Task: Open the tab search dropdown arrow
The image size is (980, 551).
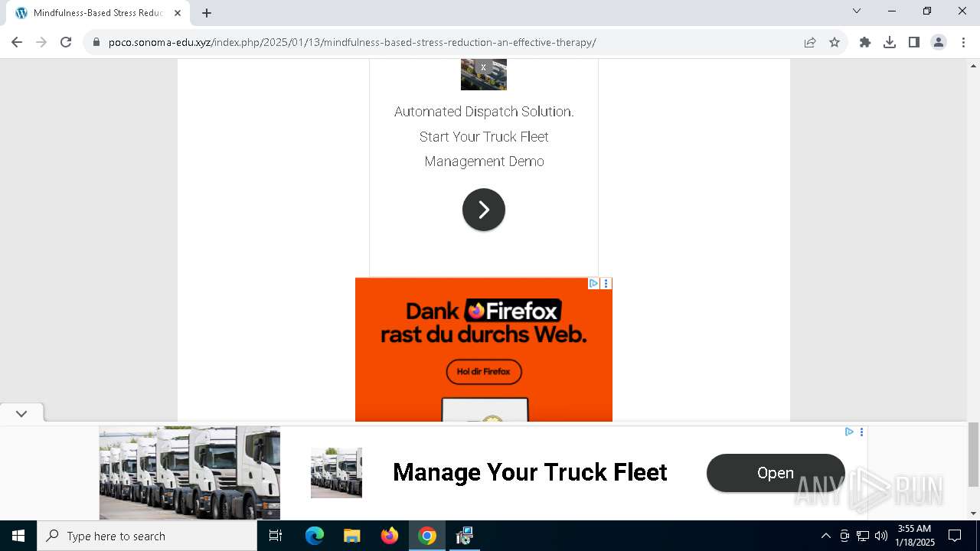Action: point(857,11)
